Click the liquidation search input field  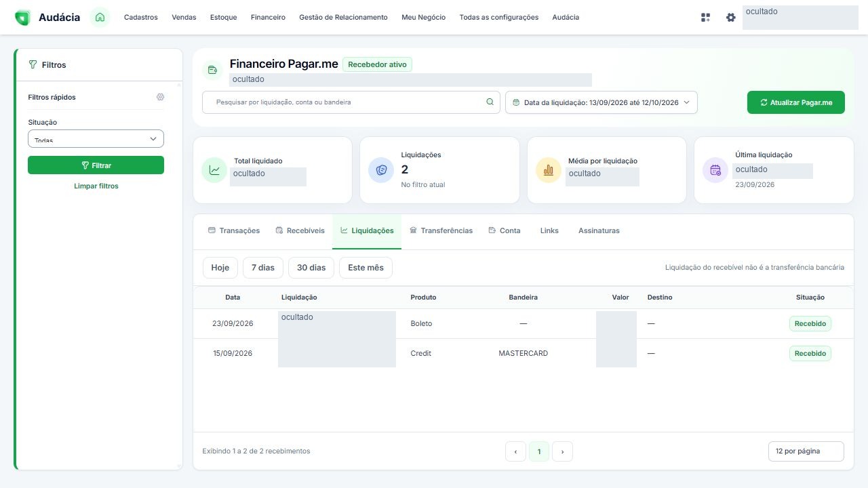(x=351, y=102)
